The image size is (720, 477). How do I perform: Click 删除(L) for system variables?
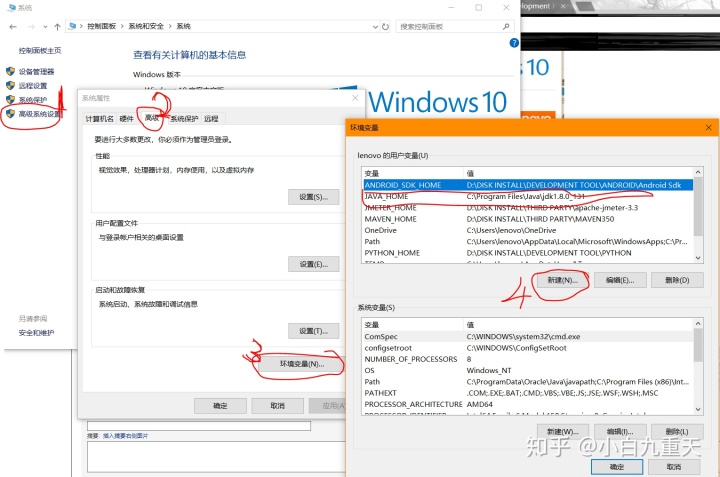(x=677, y=432)
